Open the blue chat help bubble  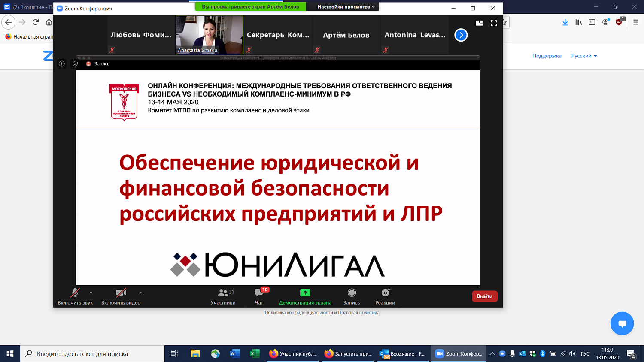coord(622,323)
